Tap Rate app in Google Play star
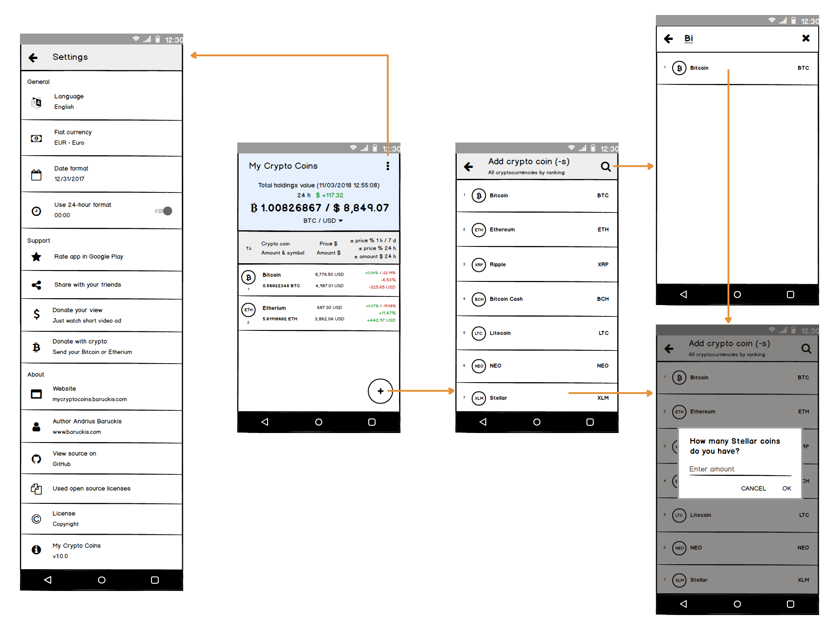This screenshot has height=630, width=840. pos(36,256)
